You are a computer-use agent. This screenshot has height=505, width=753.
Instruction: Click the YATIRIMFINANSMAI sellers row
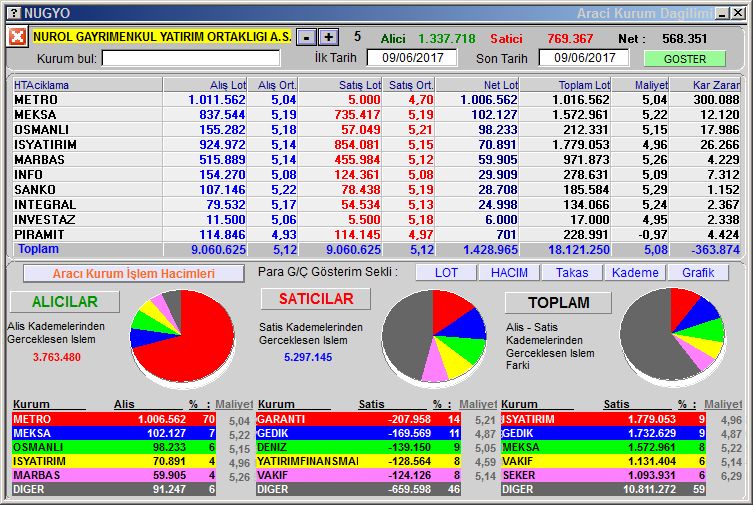(358, 461)
